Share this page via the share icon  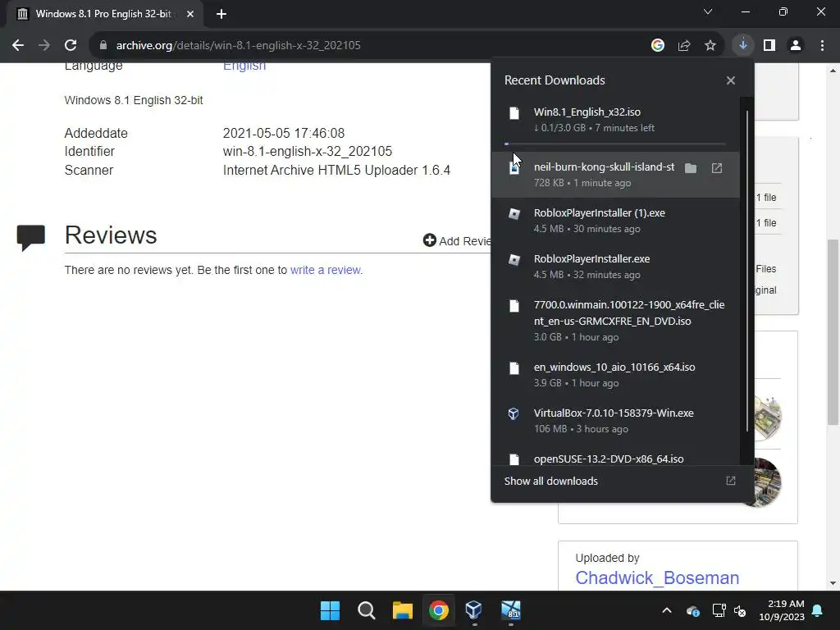point(683,46)
